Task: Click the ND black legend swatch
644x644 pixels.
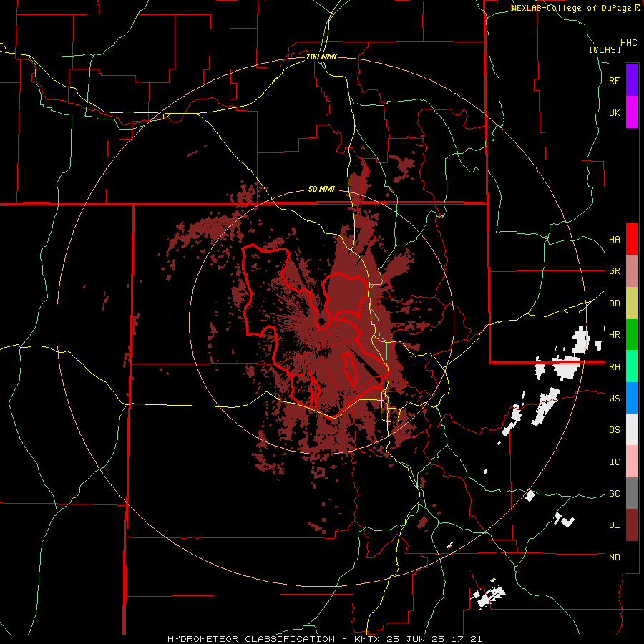Action: tap(632, 557)
